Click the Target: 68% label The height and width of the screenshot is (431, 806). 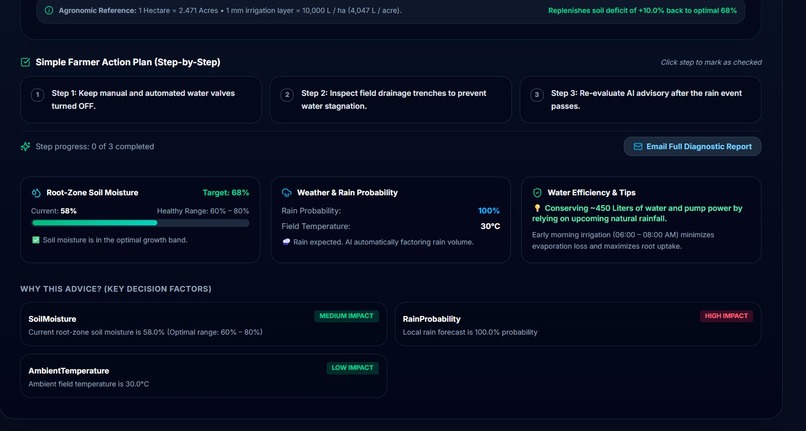(x=226, y=193)
